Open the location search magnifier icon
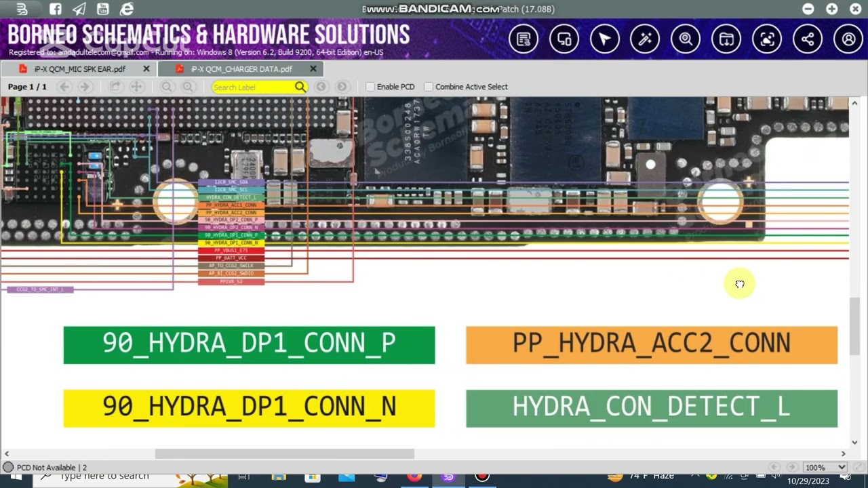The width and height of the screenshot is (868, 488). pyautogui.click(x=686, y=39)
